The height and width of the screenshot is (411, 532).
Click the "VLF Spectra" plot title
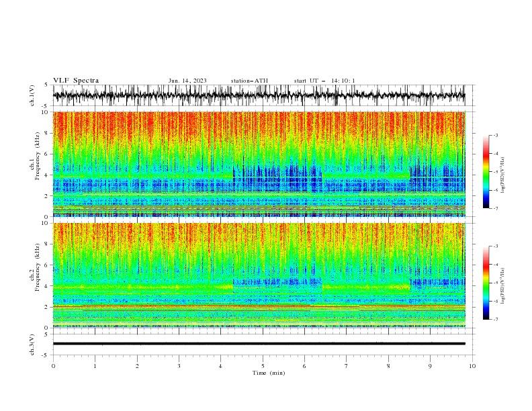[76, 81]
